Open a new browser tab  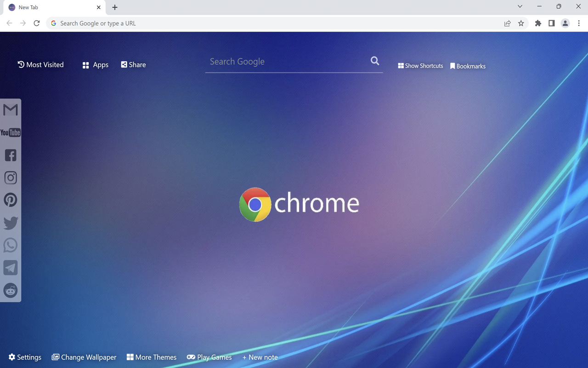pos(115,7)
